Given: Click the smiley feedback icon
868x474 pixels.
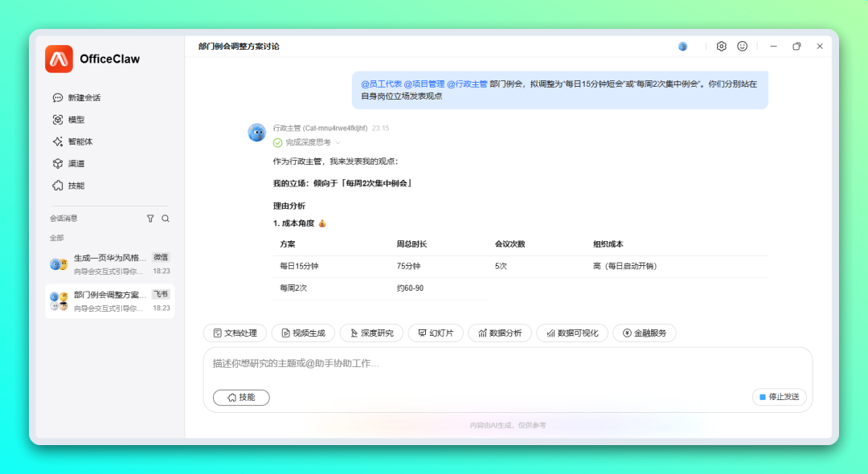Looking at the screenshot, I should (x=742, y=46).
